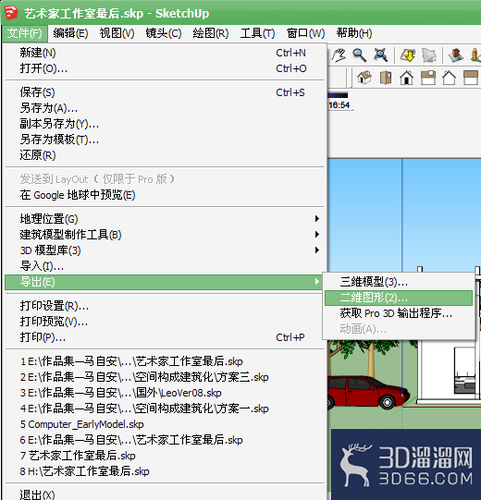This screenshot has width=481, height=500.
Task: Choose 打印(P)... menu entry
Action: coord(165,337)
